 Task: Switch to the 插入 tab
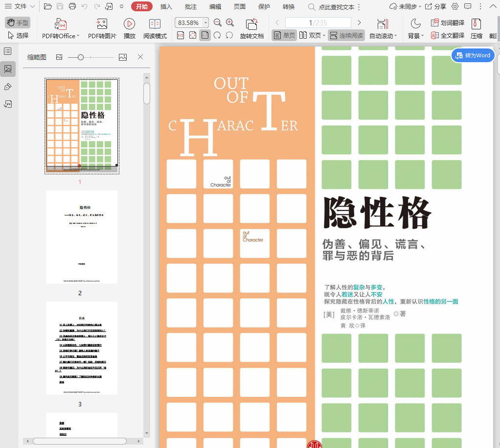pos(166,6)
